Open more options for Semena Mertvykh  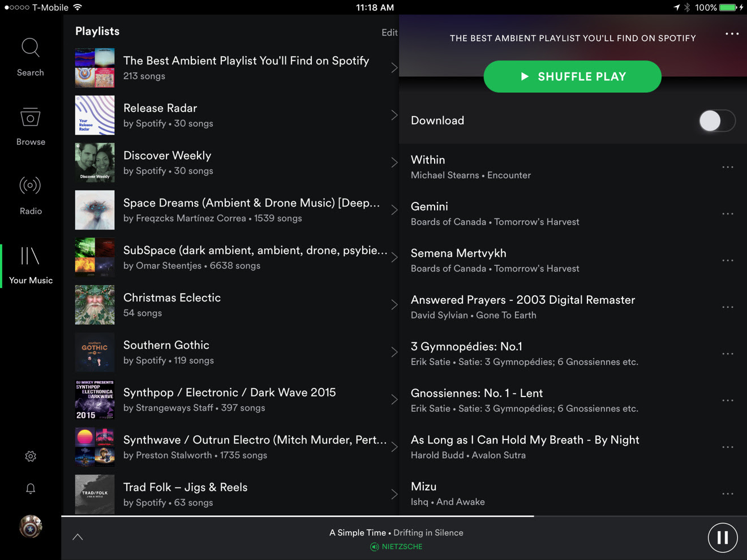pyautogui.click(x=728, y=260)
